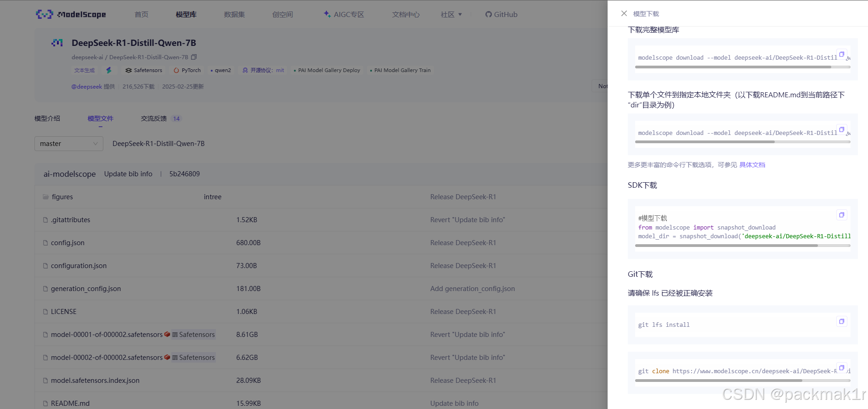The image size is (868, 409).
Task: Open the generation_config.json file
Action: (86, 289)
